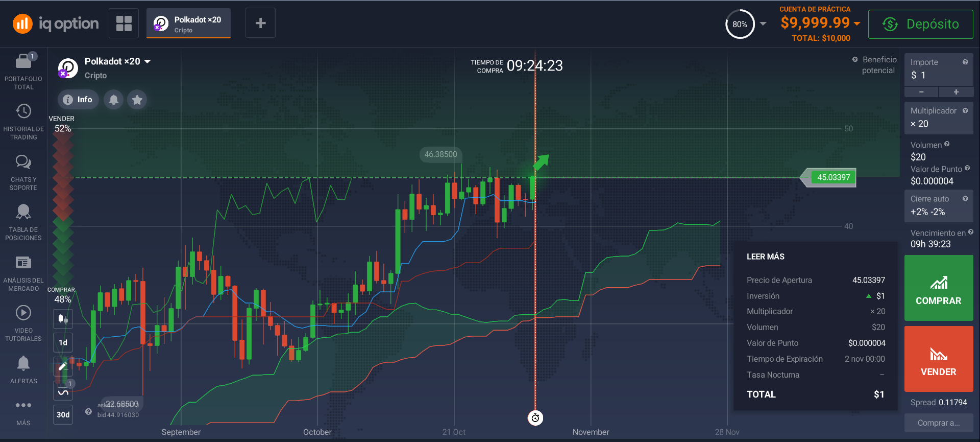Open the indicators wave button
The image size is (980, 442).
63,392
